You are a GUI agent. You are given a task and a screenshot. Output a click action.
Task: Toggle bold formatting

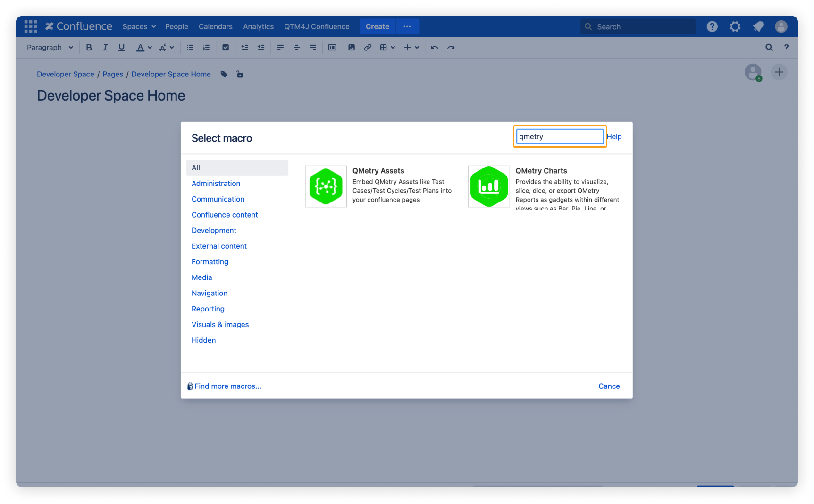coord(89,47)
